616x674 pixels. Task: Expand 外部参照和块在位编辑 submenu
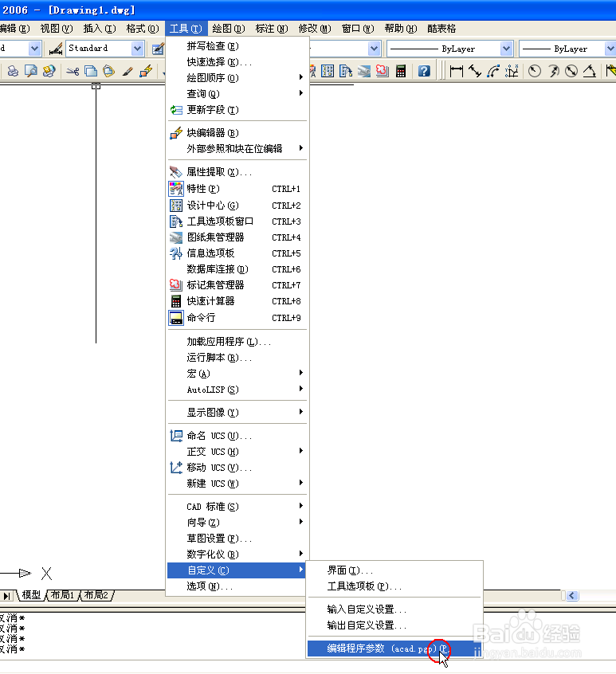point(237,149)
